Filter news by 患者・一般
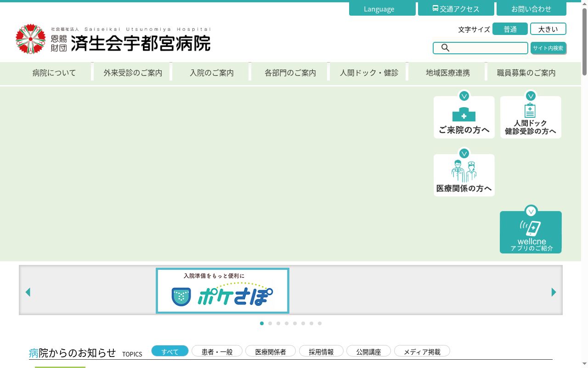The image size is (588, 368). [x=217, y=351]
